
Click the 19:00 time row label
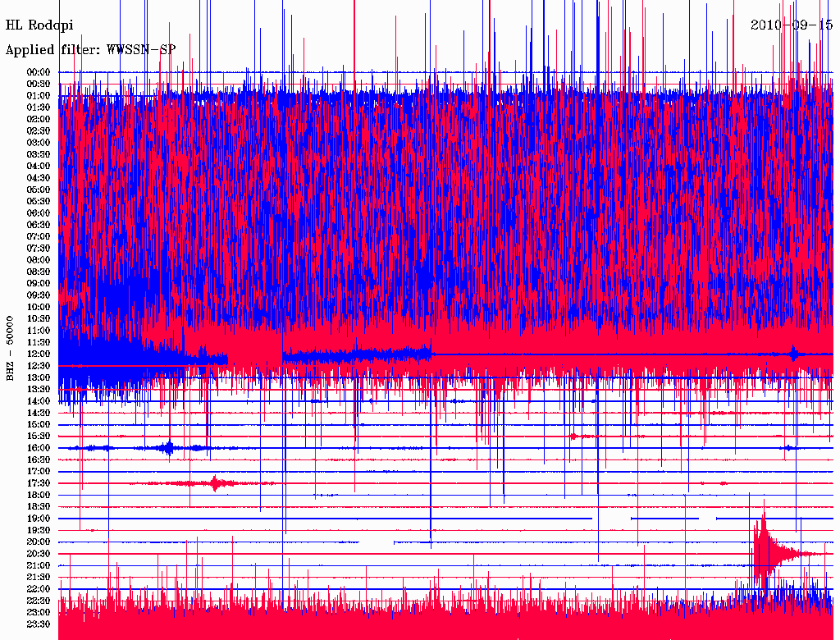39,519
